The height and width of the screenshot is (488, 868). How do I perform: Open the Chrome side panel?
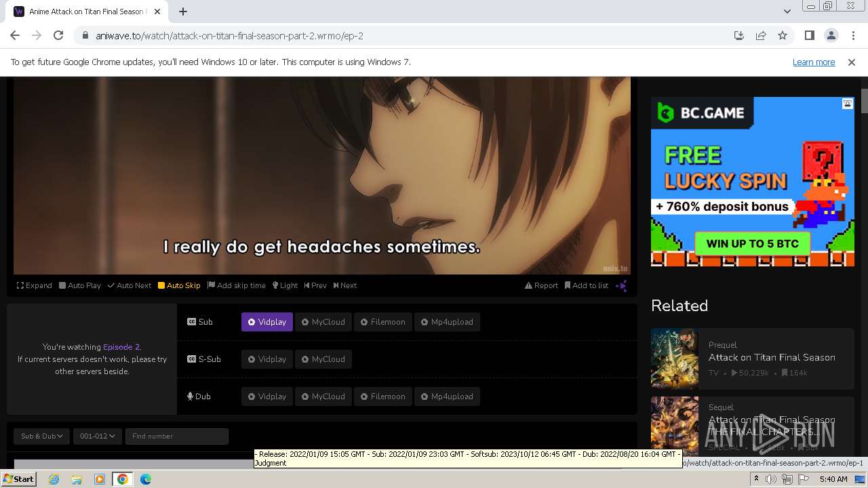coord(809,35)
